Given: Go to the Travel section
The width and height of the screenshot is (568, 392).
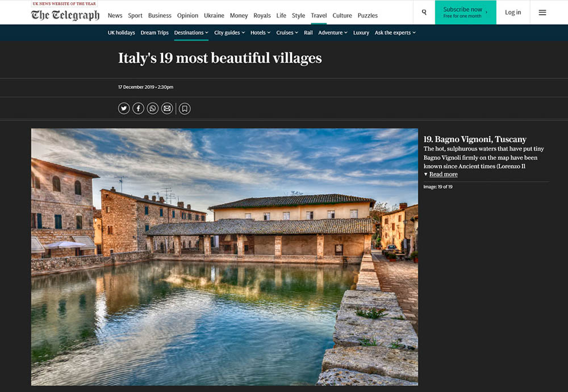Looking at the screenshot, I should (x=319, y=15).
